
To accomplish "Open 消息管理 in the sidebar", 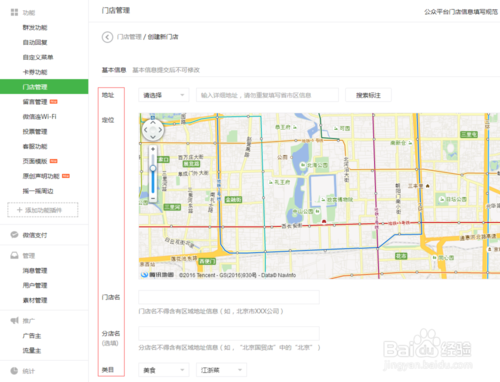I will [35, 270].
